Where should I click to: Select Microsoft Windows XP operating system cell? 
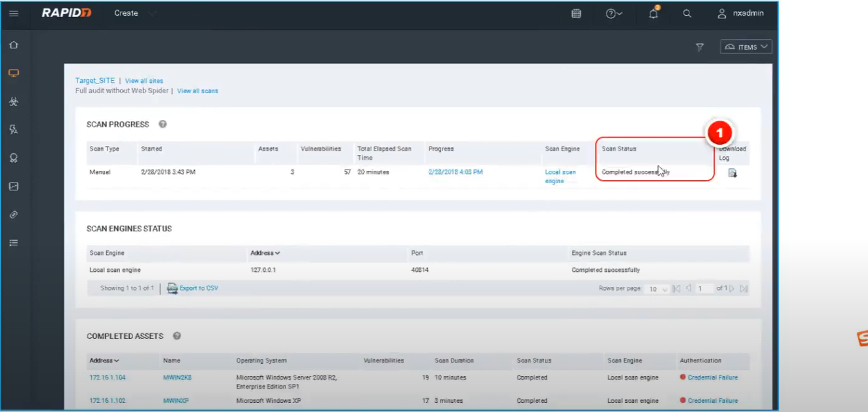pyautogui.click(x=268, y=401)
